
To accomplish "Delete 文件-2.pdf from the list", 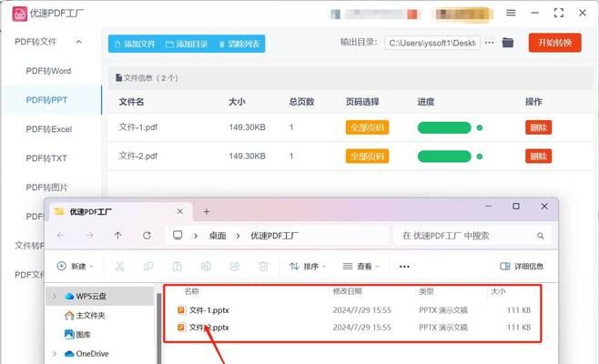I will point(538,156).
